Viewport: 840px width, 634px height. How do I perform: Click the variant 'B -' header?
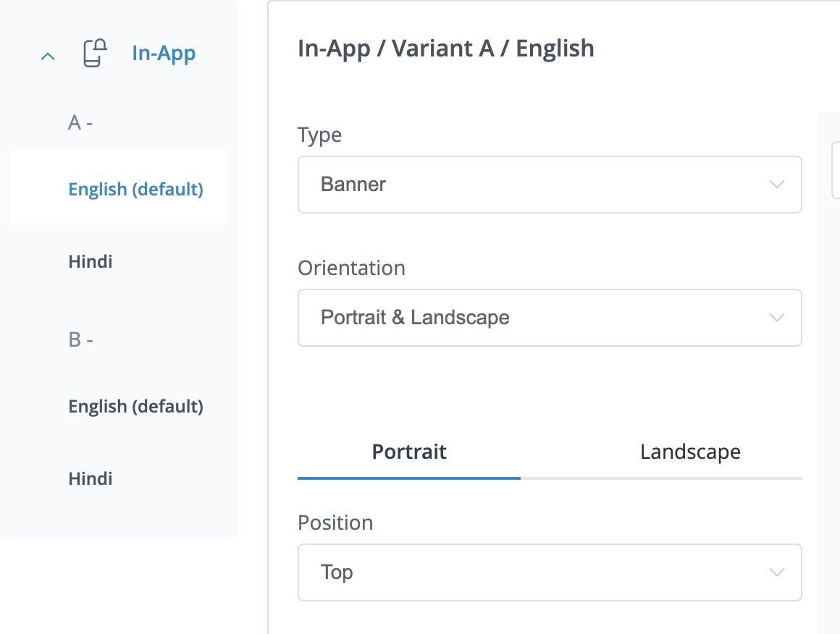pyautogui.click(x=80, y=339)
